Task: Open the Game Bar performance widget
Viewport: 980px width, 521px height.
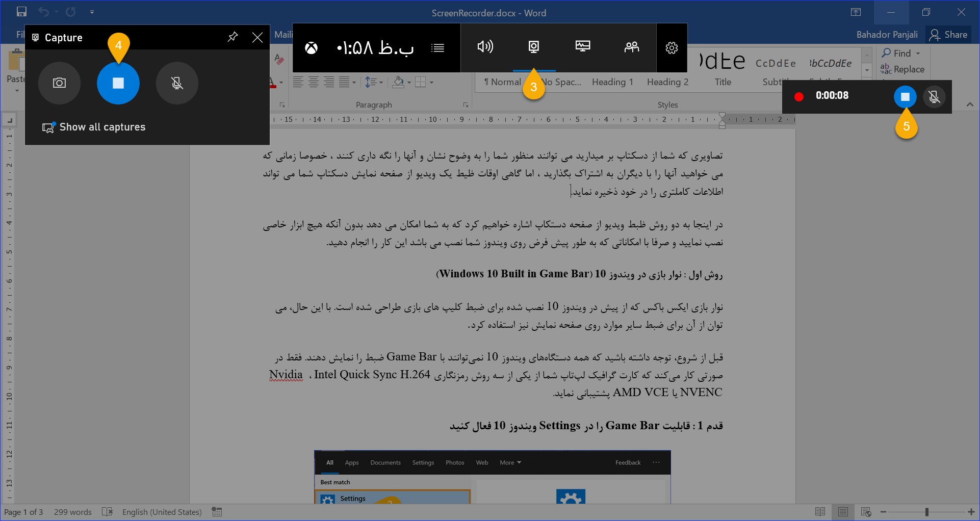Action: pos(583,47)
